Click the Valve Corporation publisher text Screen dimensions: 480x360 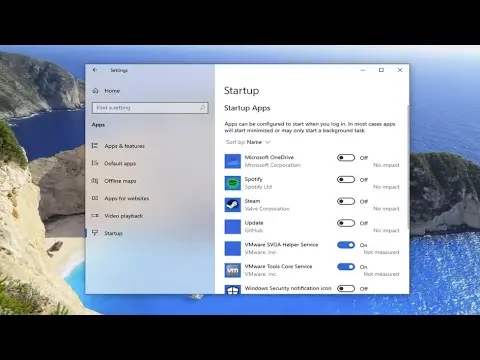coord(267,209)
